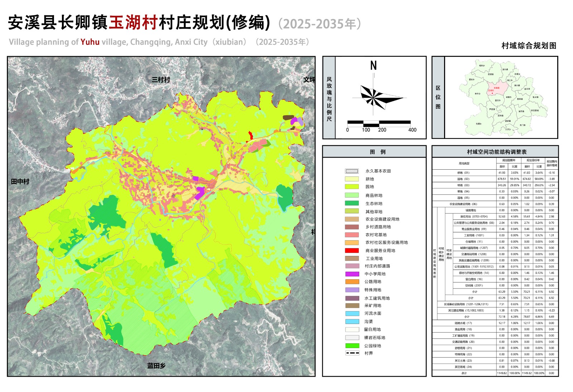The width and height of the screenshot is (573, 392).
Task: Click the dashed village boundary legend symbol
Action: pos(352,353)
